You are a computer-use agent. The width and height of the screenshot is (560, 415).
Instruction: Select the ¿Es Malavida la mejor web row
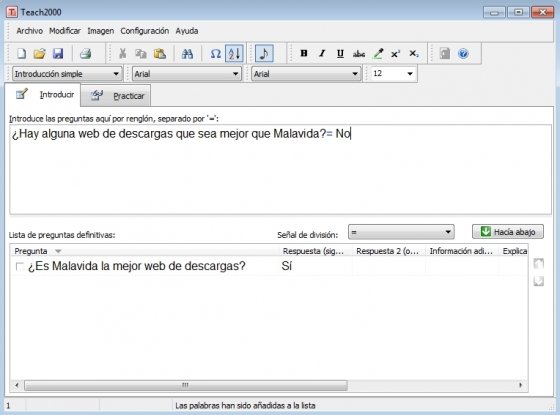point(269,266)
